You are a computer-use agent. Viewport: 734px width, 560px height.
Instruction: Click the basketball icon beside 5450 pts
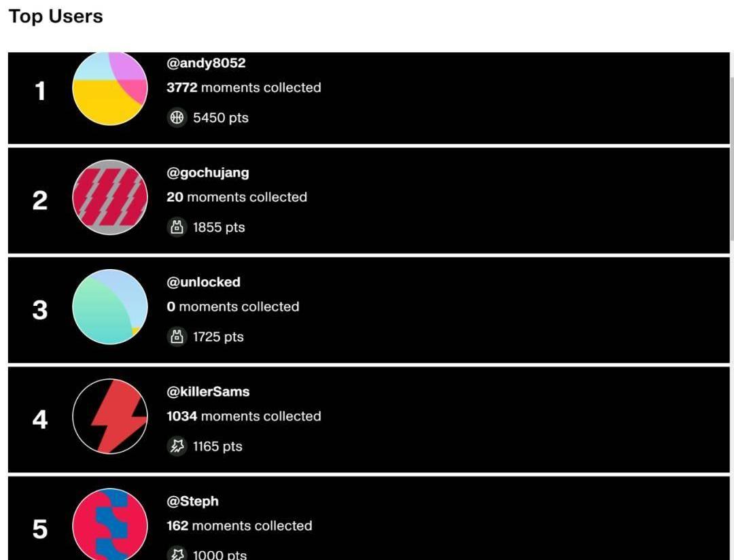pos(177,118)
